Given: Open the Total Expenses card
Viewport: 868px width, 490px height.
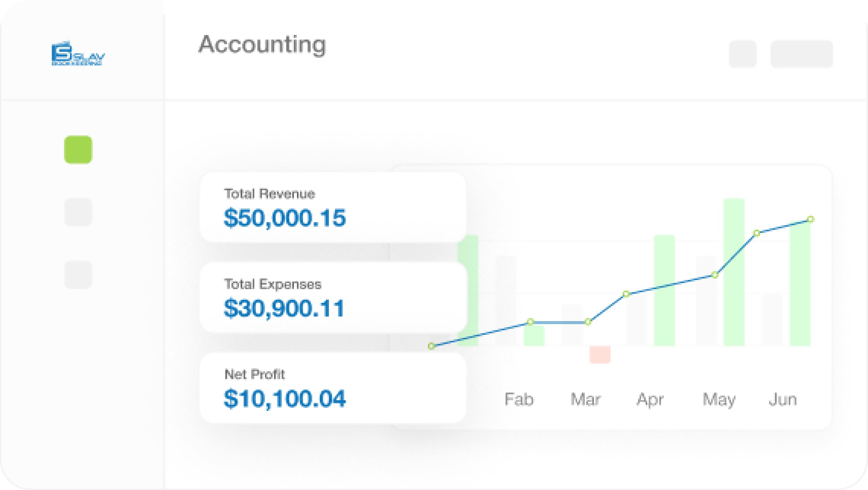Looking at the screenshot, I should pos(333,297).
